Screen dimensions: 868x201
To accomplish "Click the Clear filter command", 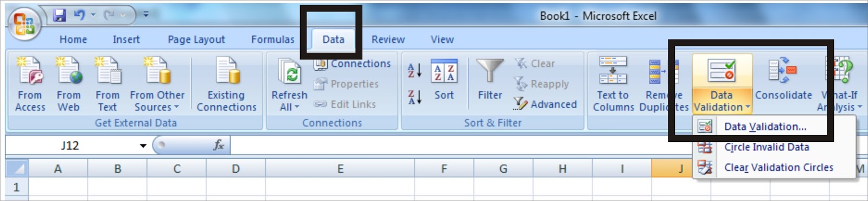I will pyautogui.click(x=535, y=64).
